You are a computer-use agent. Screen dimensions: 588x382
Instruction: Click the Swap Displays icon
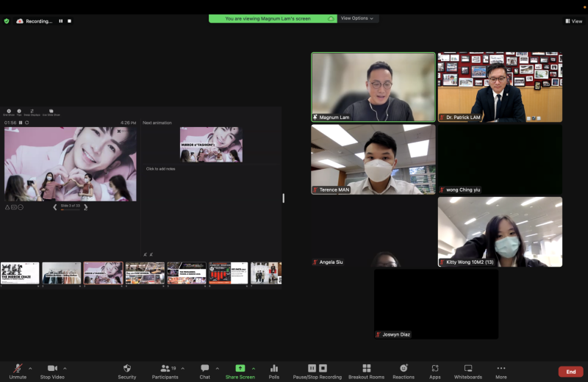[x=32, y=112]
